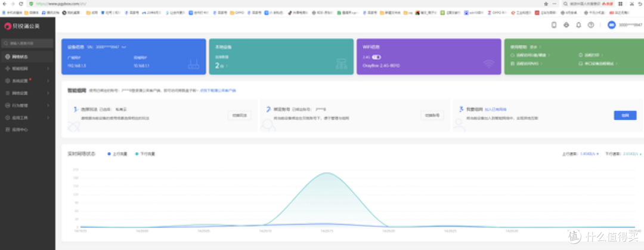Open serial device remote debugging link
The image size is (644, 250).
point(598,64)
